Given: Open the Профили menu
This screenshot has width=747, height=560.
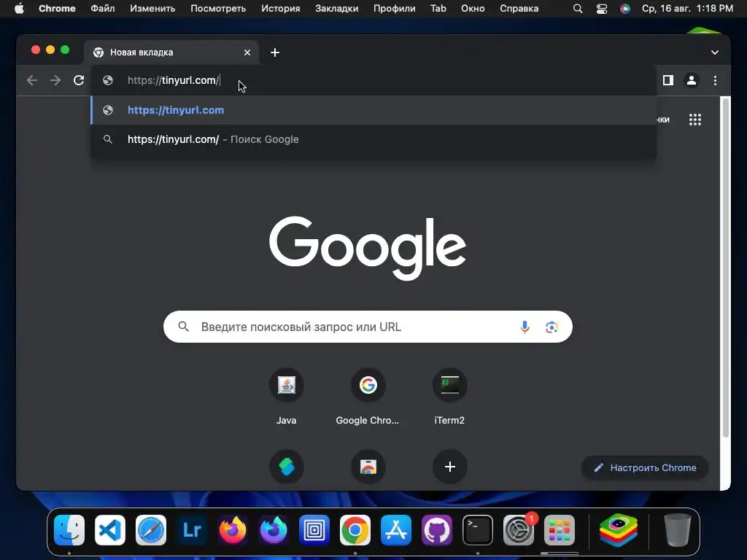Looking at the screenshot, I should pos(395,9).
